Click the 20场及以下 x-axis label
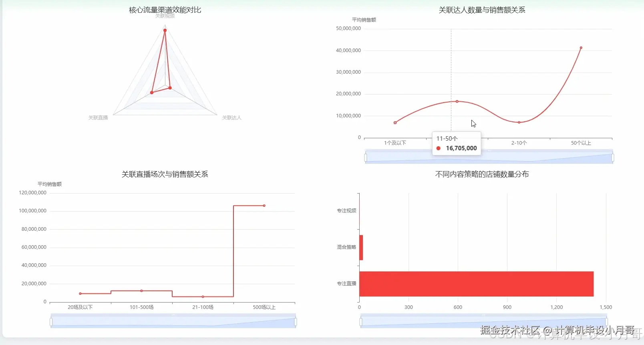 point(80,307)
